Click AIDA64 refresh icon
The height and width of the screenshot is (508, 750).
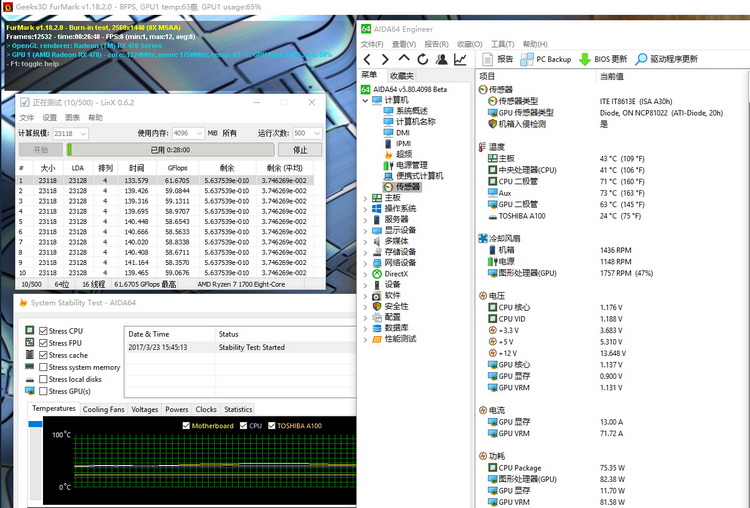[x=423, y=59]
